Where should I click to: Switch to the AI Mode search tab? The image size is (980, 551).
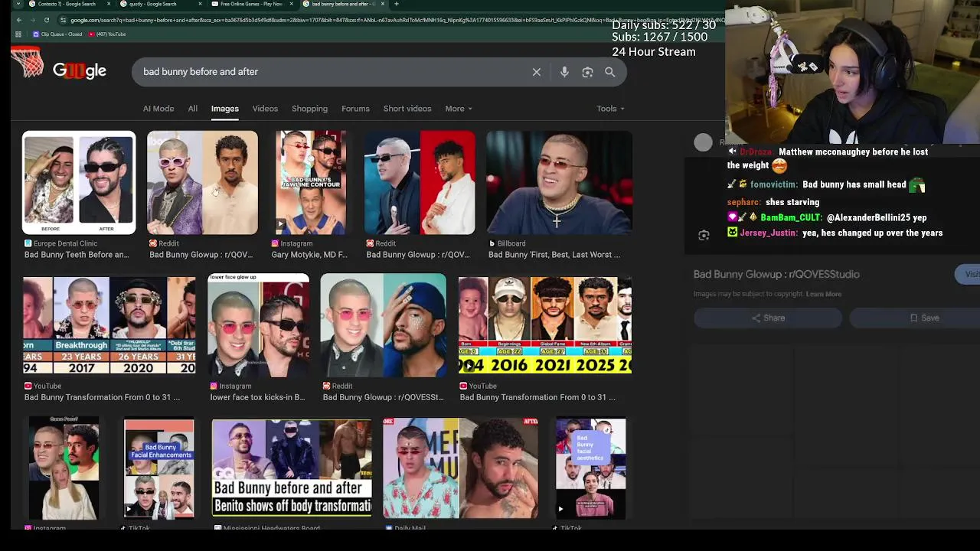pos(158,109)
